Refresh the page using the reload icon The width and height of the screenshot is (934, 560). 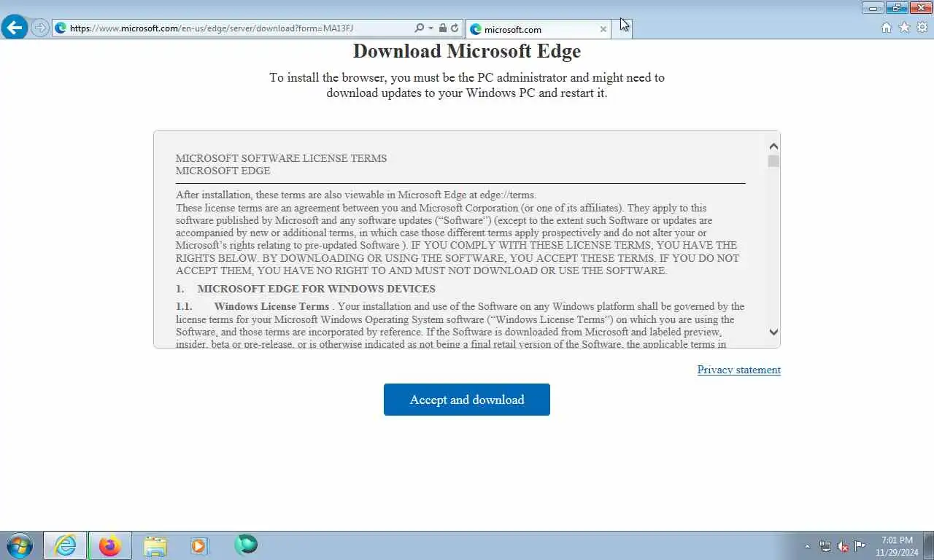click(455, 28)
